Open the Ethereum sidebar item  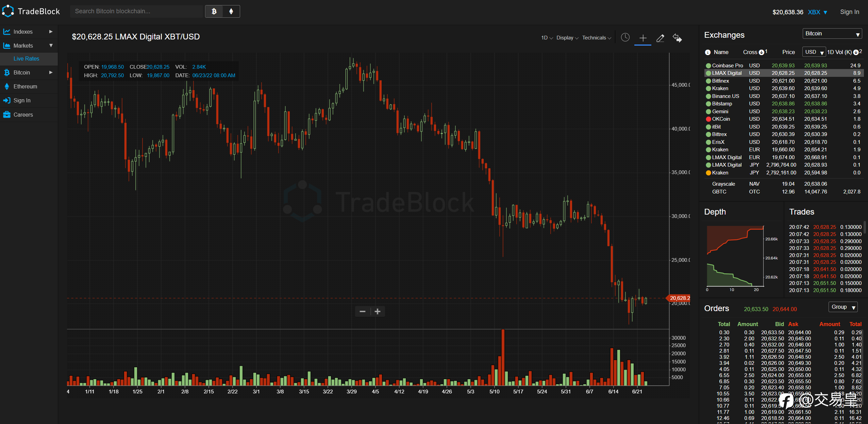tap(29, 86)
